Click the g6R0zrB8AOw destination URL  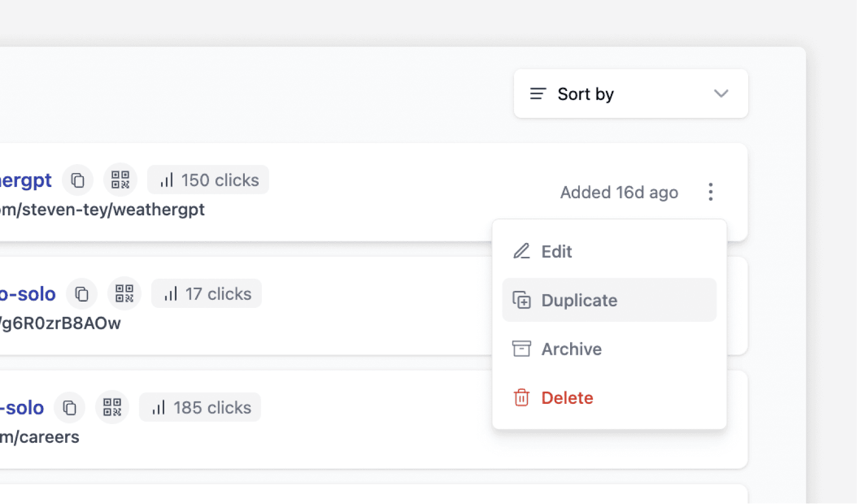click(x=60, y=323)
